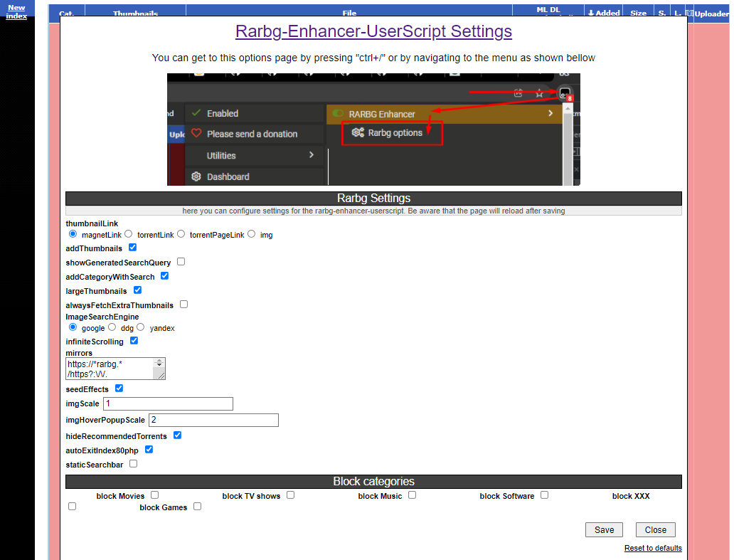Click the mirrors label text
The height and width of the screenshot is (560, 734).
[x=79, y=353]
